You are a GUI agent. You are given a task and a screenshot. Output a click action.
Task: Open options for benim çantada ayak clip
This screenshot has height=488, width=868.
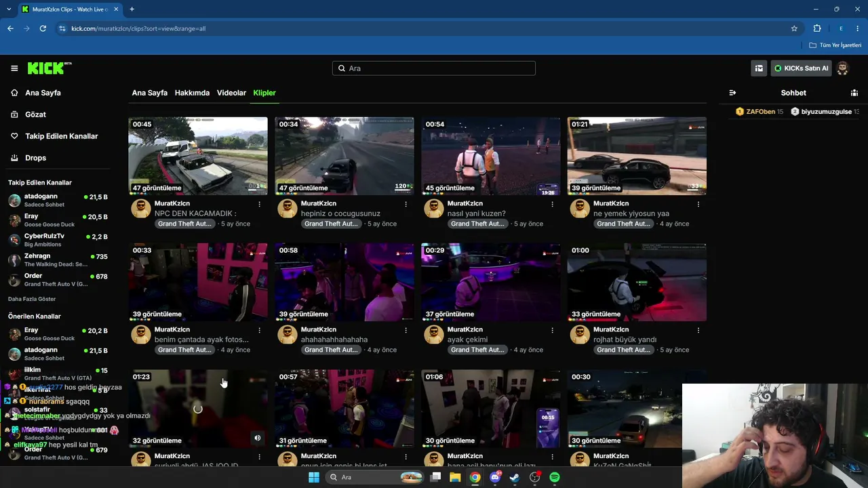(x=259, y=330)
